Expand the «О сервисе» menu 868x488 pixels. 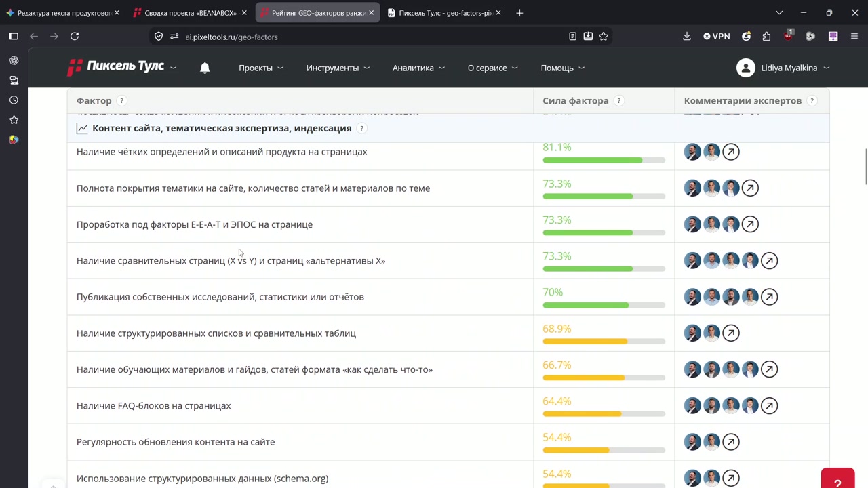(x=492, y=68)
